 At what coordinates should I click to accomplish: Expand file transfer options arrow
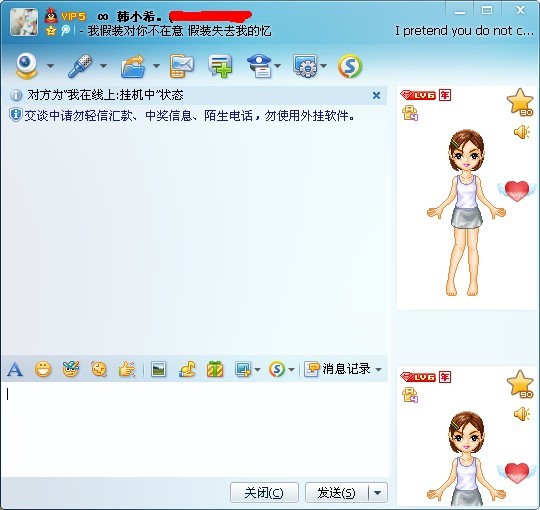pos(156,65)
